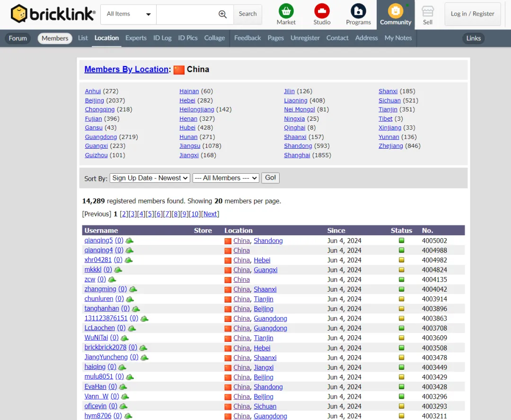
Task: Click green status square for qianqing5
Action: coord(402,241)
